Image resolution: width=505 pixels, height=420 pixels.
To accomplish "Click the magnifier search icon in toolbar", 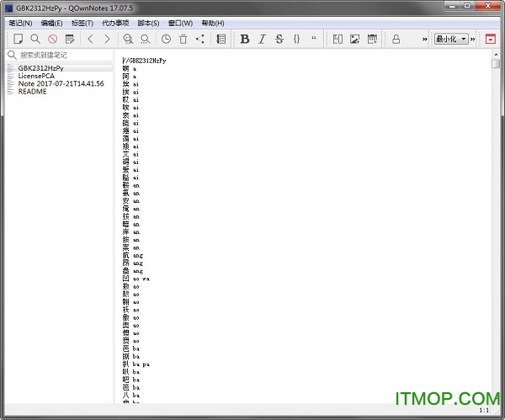I will tap(35, 39).
